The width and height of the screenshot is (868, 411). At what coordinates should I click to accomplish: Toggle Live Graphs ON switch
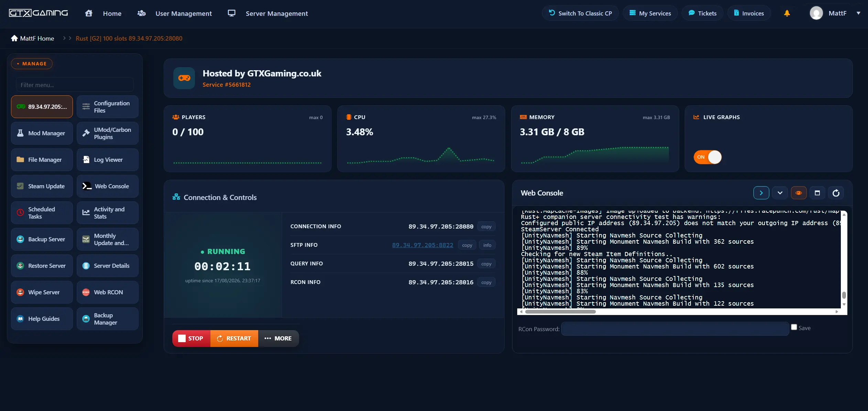click(x=707, y=157)
